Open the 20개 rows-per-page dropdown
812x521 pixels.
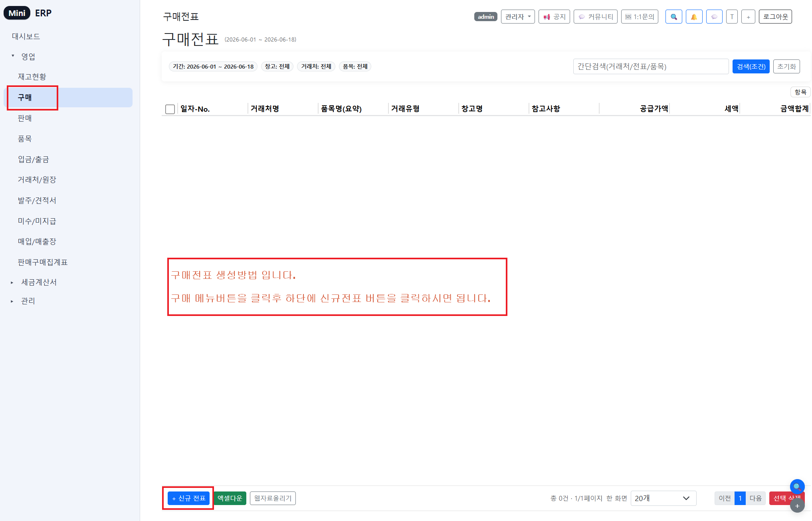pos(663,498)
